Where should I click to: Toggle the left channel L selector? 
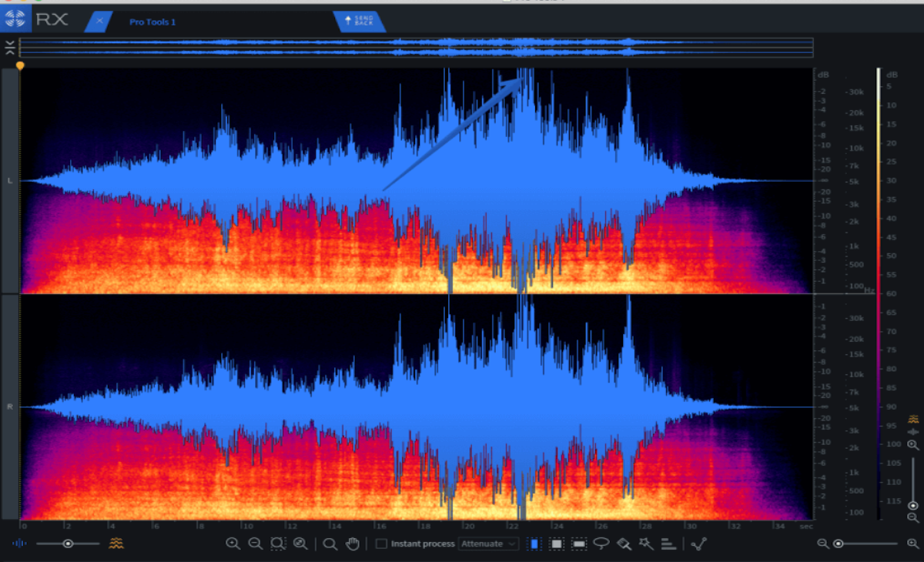click(9, 181)
